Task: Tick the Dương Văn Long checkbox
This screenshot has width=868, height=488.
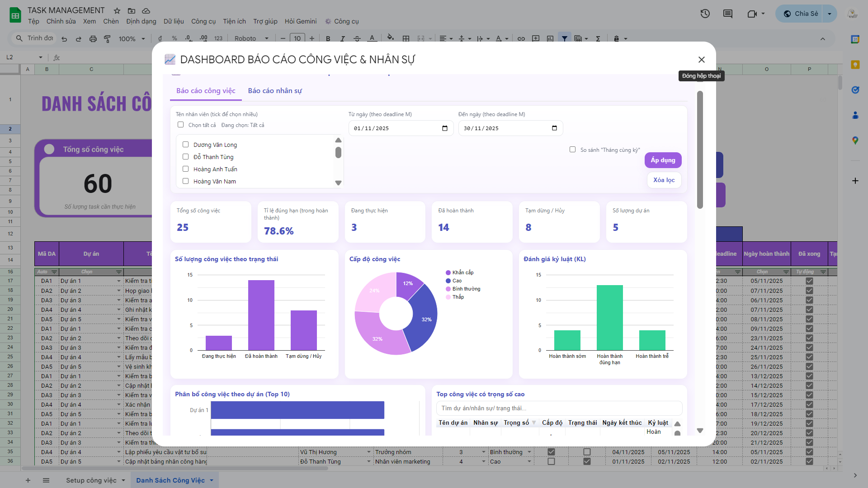Action: 185,145
